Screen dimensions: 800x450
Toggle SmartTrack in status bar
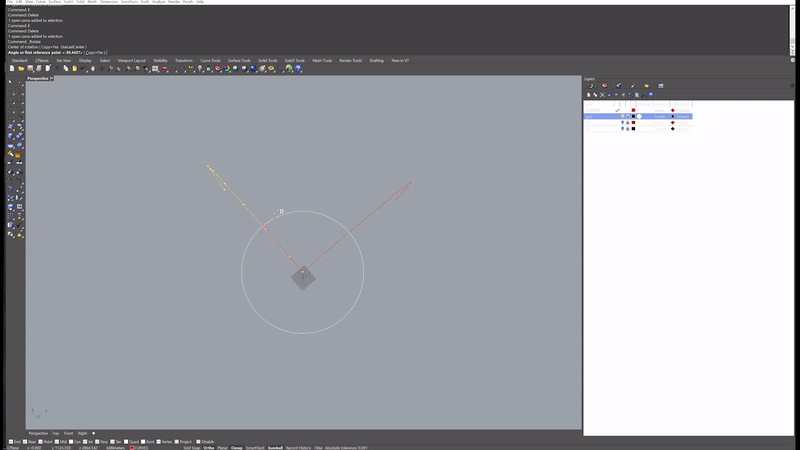255,448
